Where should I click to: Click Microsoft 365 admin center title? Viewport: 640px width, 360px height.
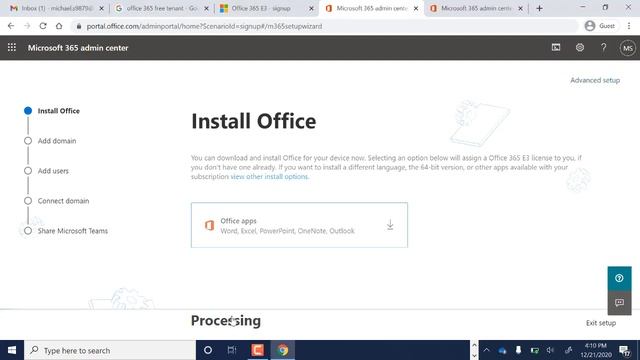coord(78,48)
